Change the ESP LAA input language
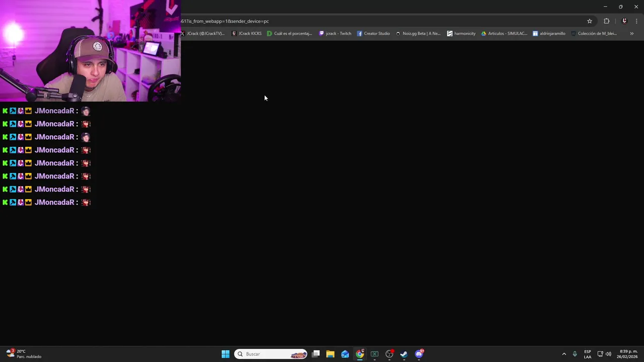Screen dimensions: 644x362 pos(588,354)
